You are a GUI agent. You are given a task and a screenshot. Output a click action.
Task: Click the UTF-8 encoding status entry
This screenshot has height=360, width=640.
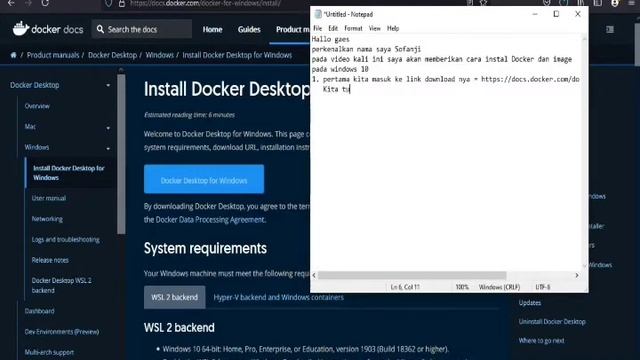pos(542,287)
